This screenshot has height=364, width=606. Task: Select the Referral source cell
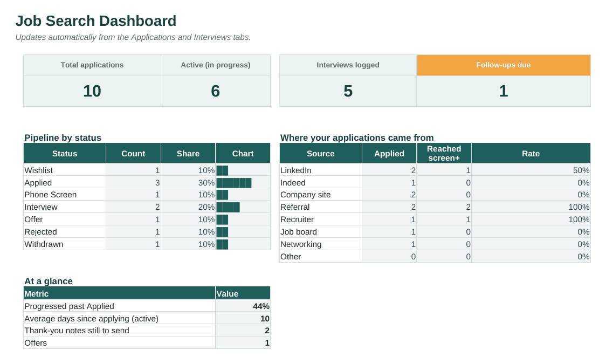[x=321, y=207]
